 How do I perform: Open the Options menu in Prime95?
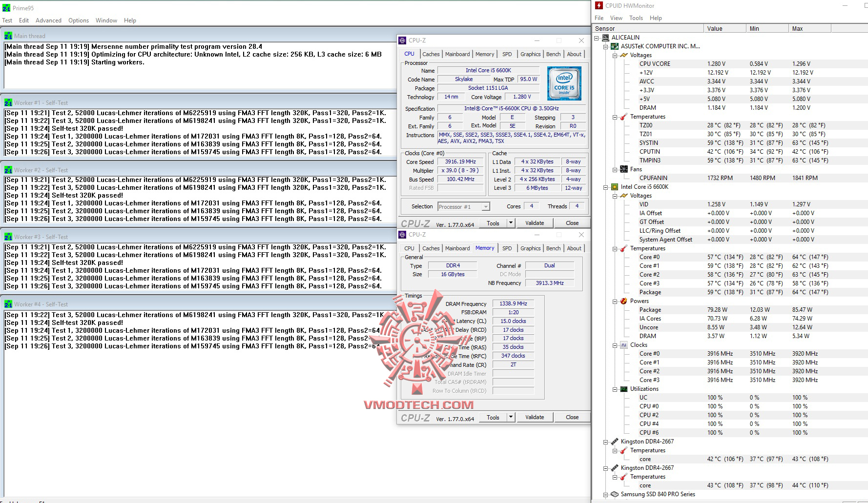coord(79,20)
